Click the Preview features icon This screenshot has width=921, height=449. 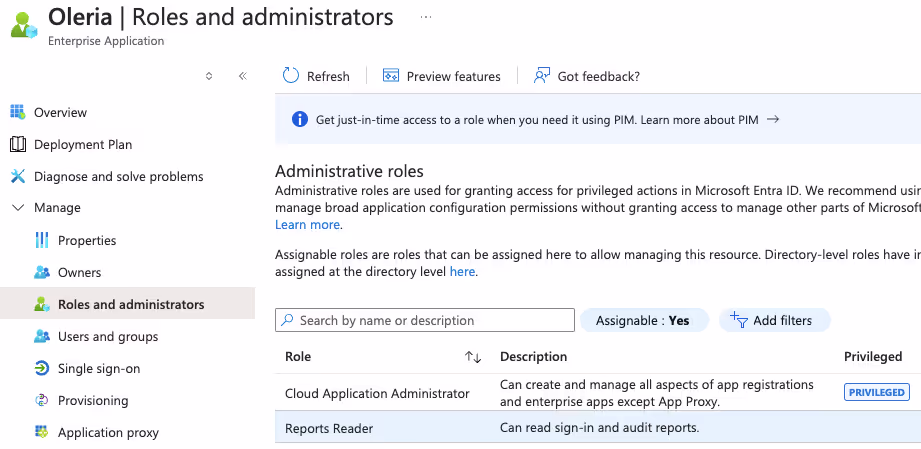pyautogui.click(x=391, y=76)
